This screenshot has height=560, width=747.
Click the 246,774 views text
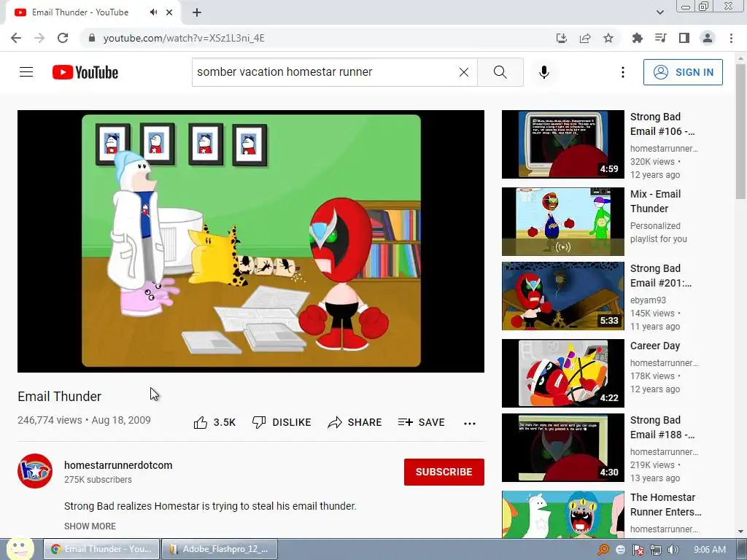point(50,420)
